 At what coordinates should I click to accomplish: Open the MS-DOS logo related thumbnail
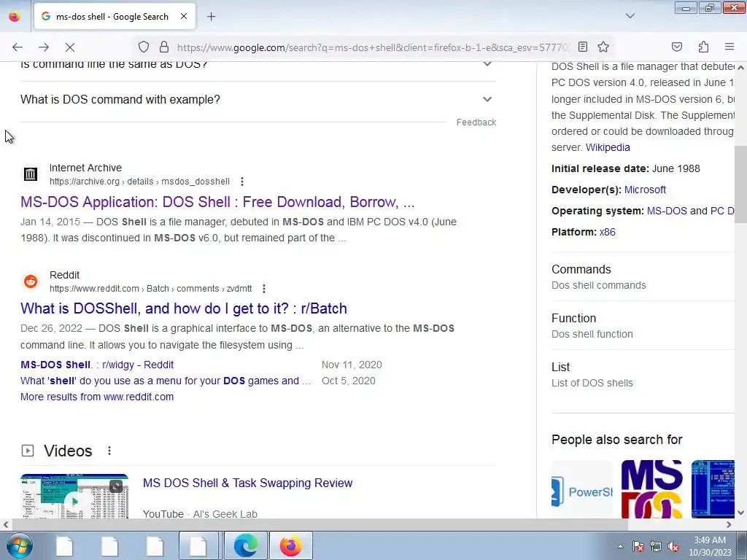(x=651, y=489)
